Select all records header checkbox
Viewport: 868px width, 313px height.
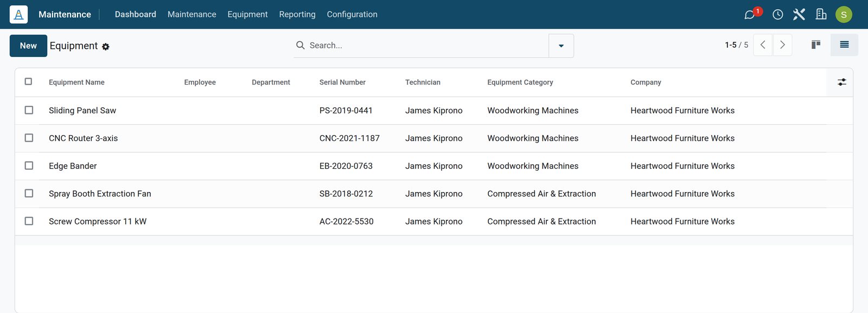coord(29,81)
